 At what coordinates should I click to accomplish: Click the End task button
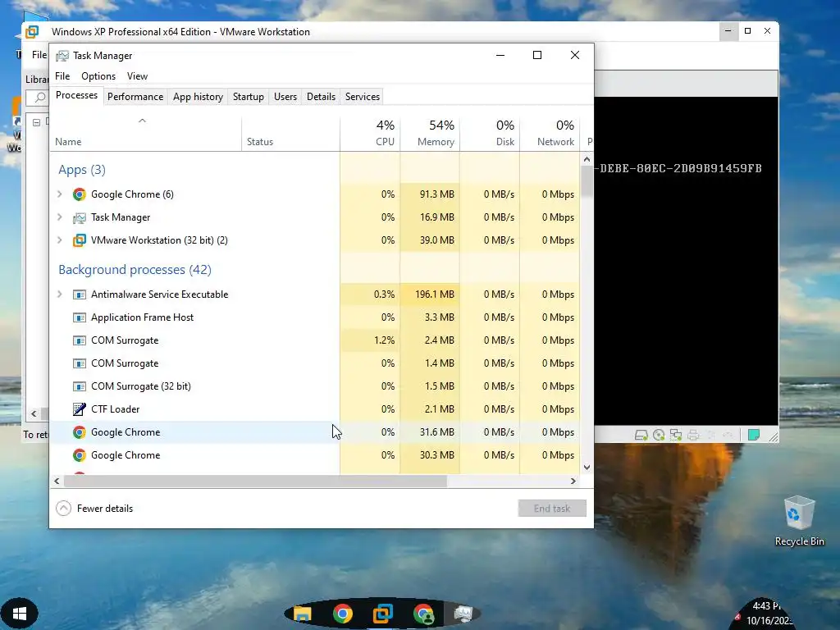pos(552,509)
